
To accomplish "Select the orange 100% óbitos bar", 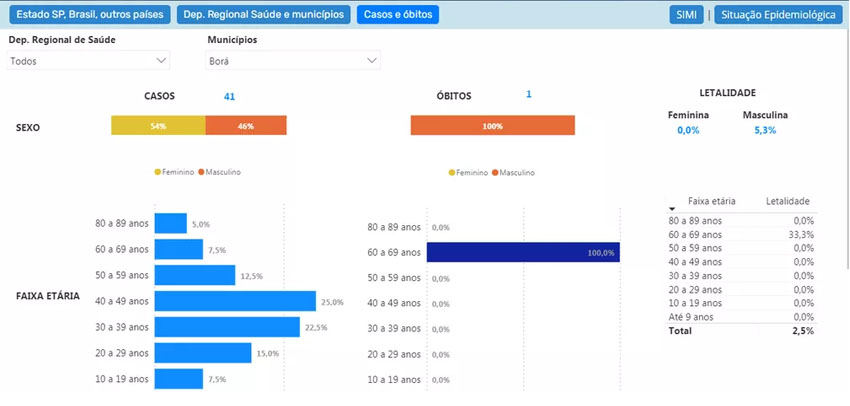I will (493, 125).
